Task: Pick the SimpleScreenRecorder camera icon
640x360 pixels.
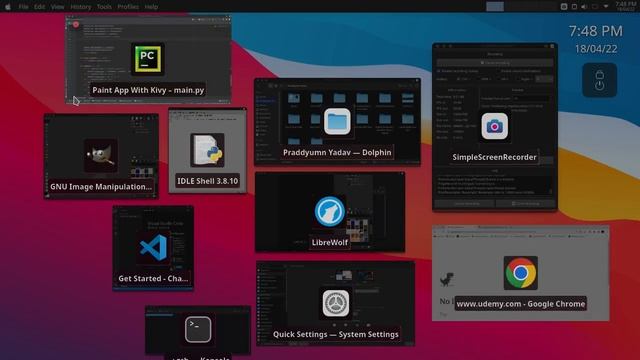Action: pyautogui.click(x=494, y=127)
